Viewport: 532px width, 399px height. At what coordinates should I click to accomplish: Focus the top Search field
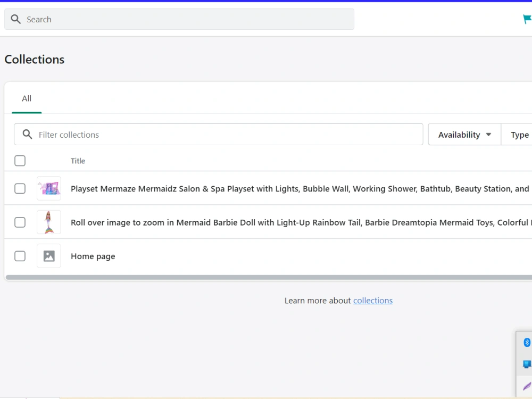coord(179,19)
